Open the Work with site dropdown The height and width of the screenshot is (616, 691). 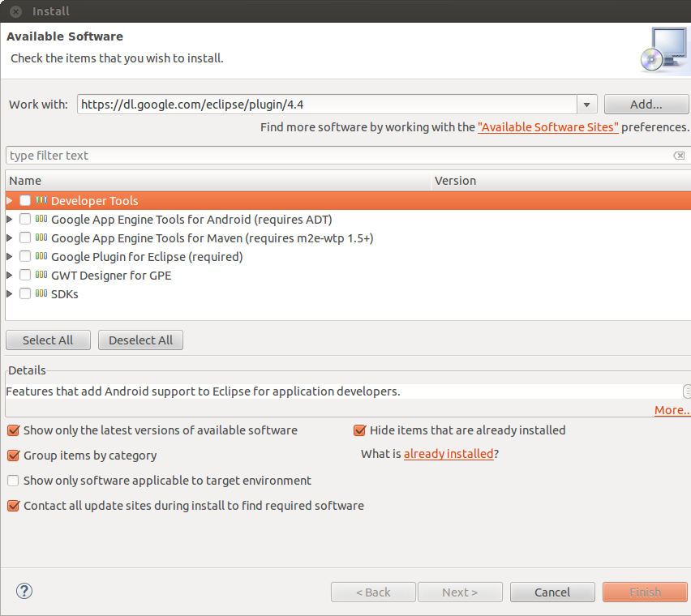point(587,105)
